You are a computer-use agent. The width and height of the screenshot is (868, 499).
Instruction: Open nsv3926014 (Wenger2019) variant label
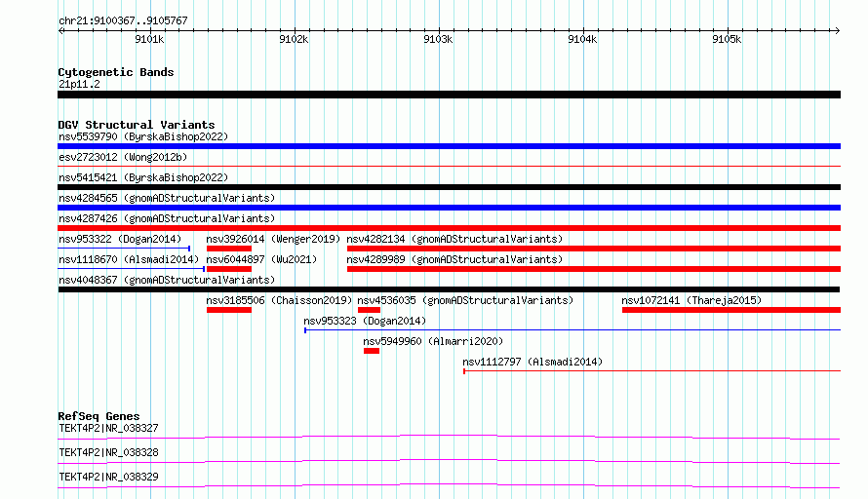(273, 239)
